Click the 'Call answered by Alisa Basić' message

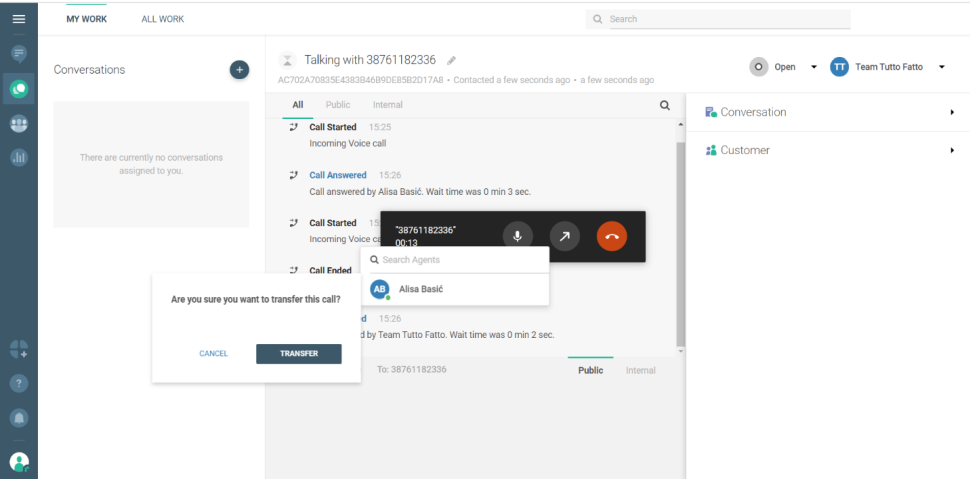420,192
